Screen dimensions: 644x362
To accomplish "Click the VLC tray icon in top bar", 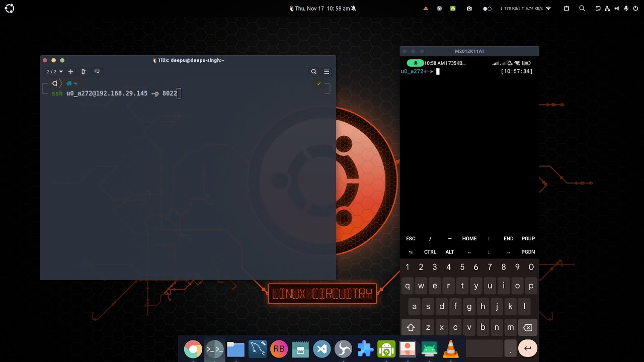I will (426, 9).
